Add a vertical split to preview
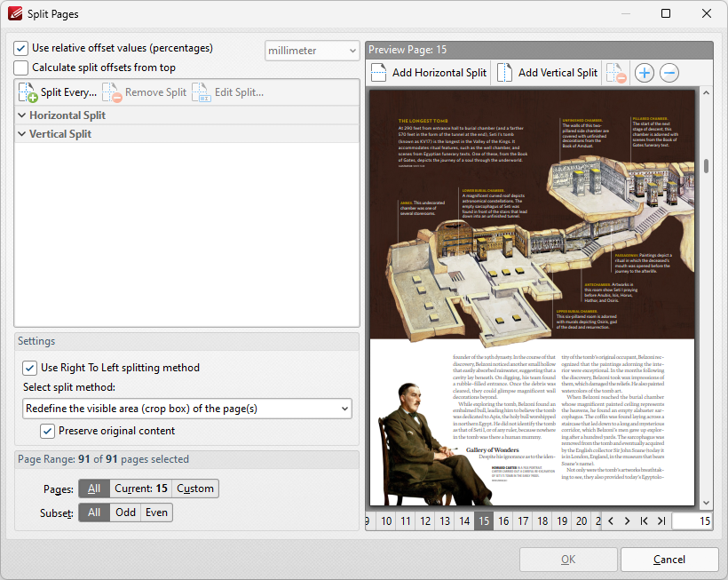Screen dimensions: 728x580 click(547, 73)
